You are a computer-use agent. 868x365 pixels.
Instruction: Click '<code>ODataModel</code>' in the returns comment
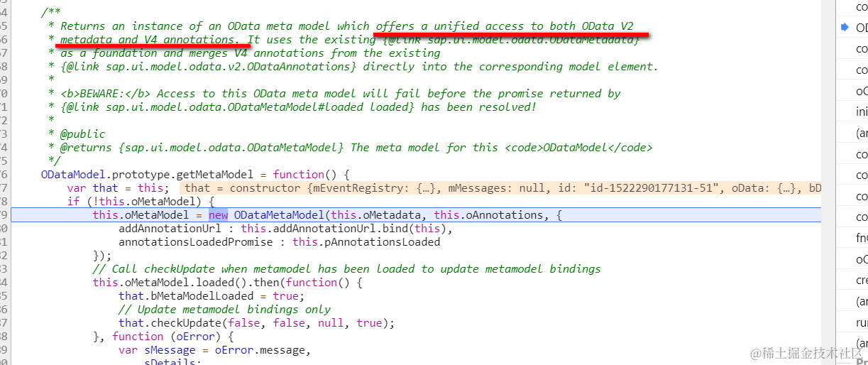coord(578,147)
